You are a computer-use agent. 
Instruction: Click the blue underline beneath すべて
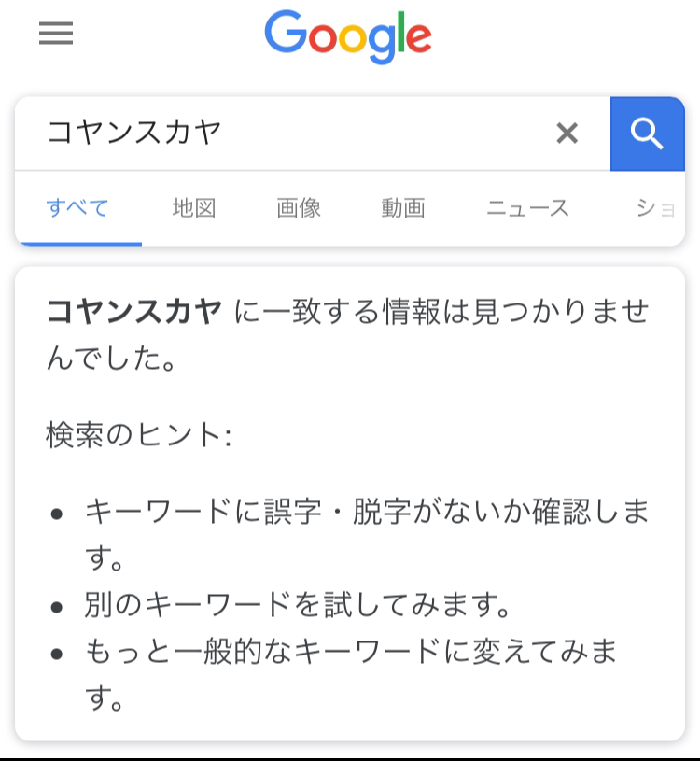coord(81,244)
